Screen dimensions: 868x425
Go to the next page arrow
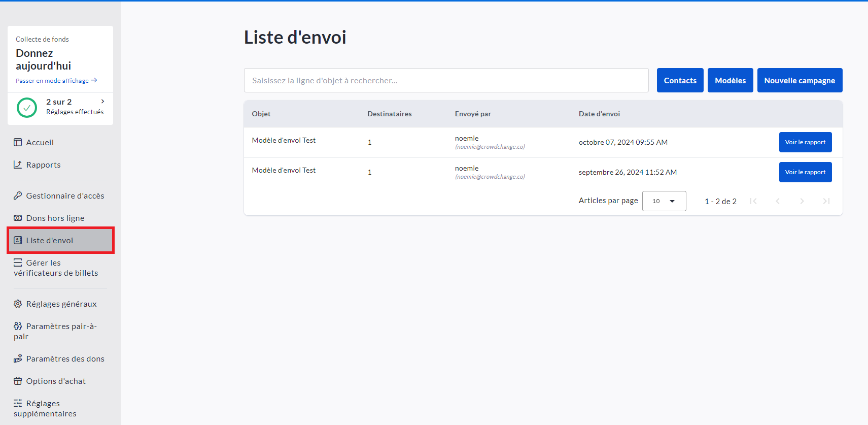pyautogui.click(x=802, y=201)
